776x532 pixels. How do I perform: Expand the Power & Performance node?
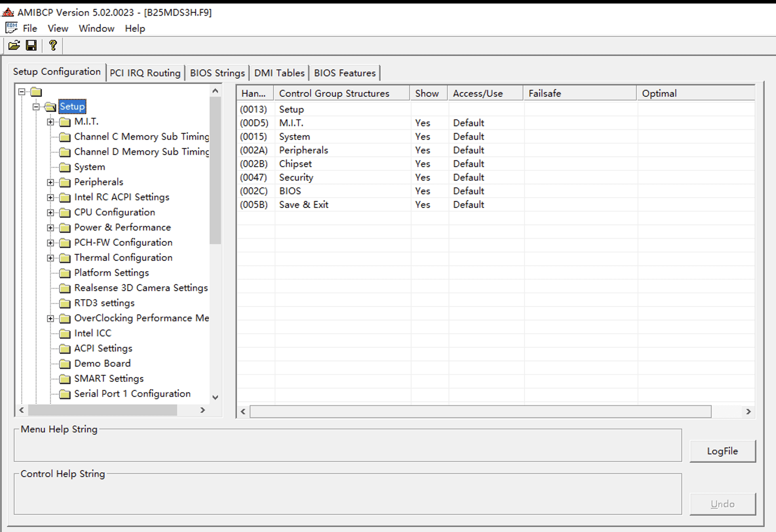point(50,228)
